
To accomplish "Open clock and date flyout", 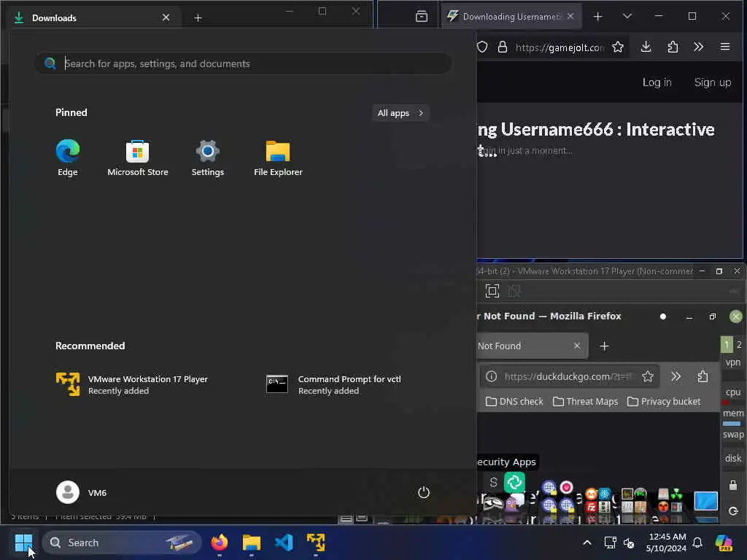I will [x=667, y=542].
